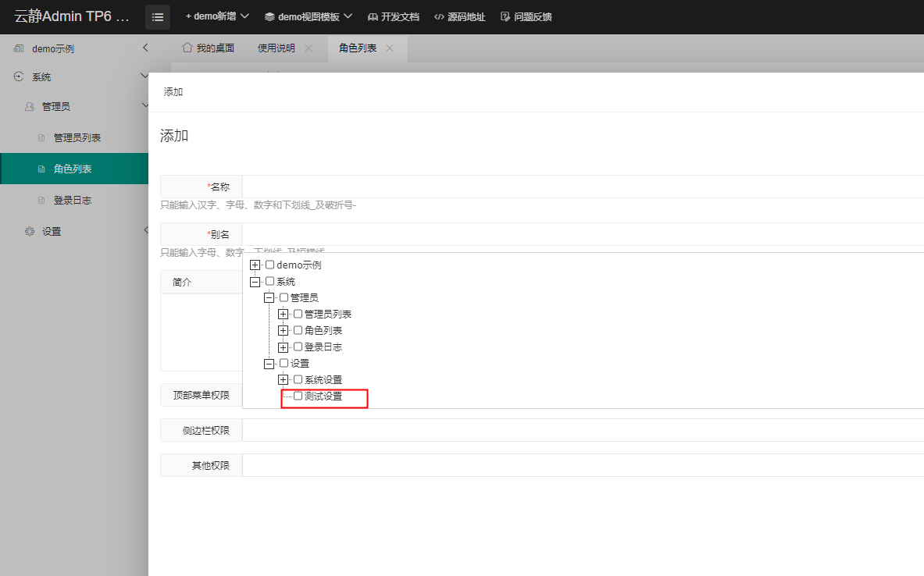Click the edit icon beside 问题反馈

click(x=505, y=16)
